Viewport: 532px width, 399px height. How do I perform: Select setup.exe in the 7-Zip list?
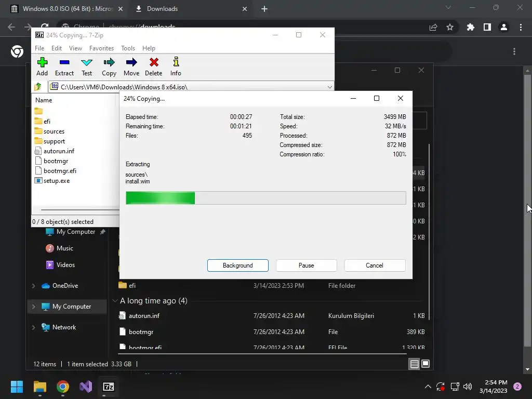tap(52, 180)
